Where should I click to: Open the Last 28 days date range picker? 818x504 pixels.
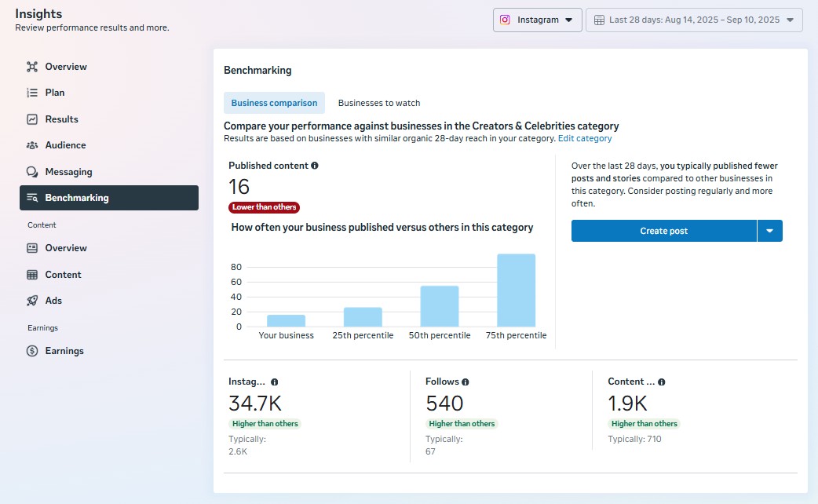click(x=694, y=20)
